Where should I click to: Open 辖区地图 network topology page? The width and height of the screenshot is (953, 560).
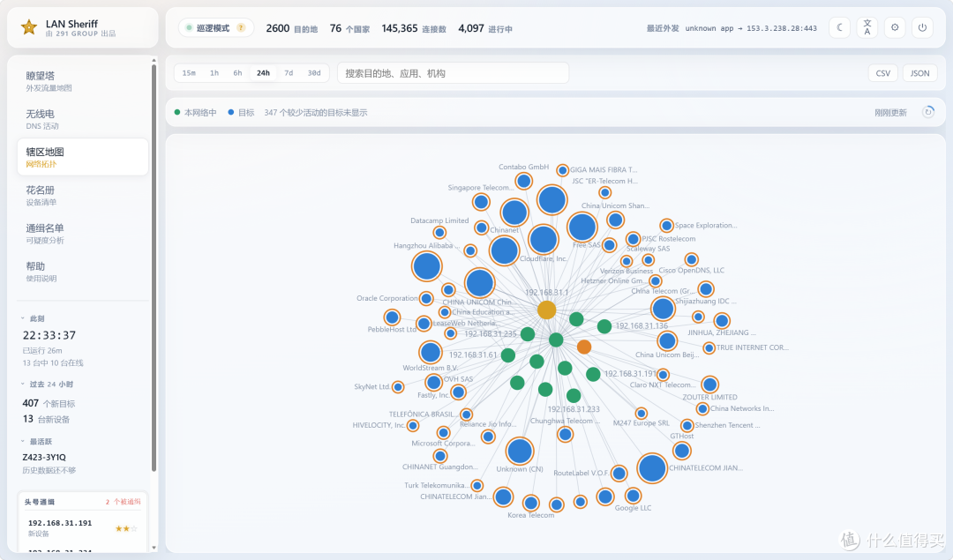pos(83,157)
